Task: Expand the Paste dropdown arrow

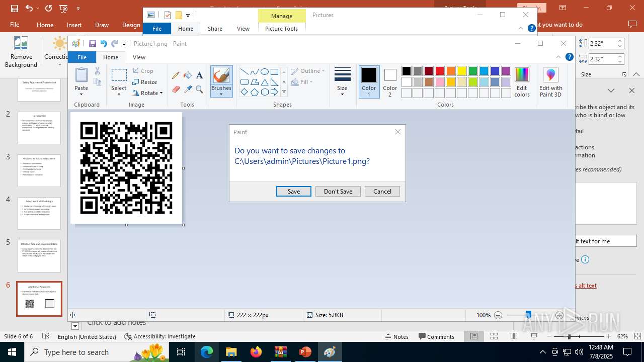Action: (x=82, y=94)
